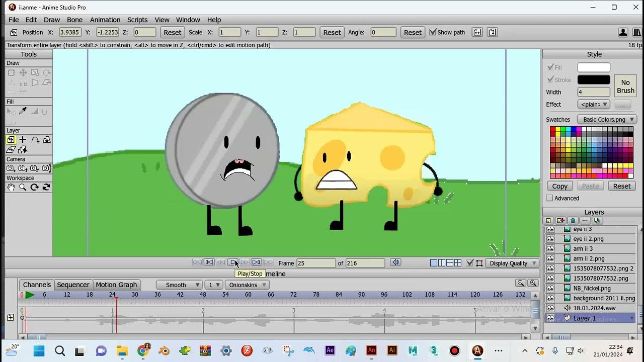Image resolution: width=644 pixels, height=362 pixels.
Task: Open the Animation menu
Action: click(x=105, y=20)
